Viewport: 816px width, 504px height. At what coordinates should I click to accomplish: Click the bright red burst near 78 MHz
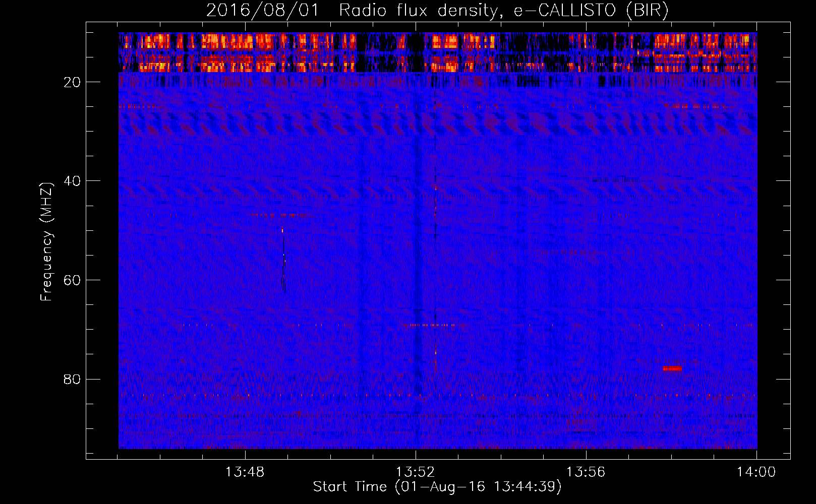pos(672,368)
